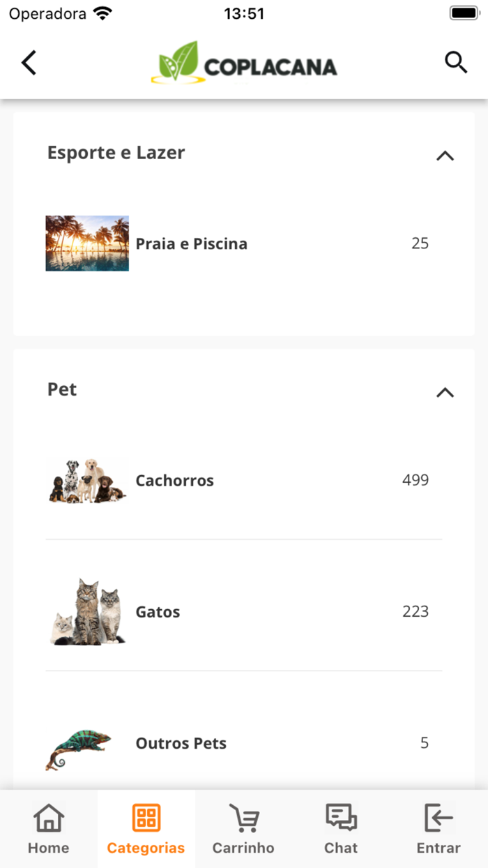The image size is (488, 868).
Task: Select the Cachorros category label
Action: click(x=174, y=480)
